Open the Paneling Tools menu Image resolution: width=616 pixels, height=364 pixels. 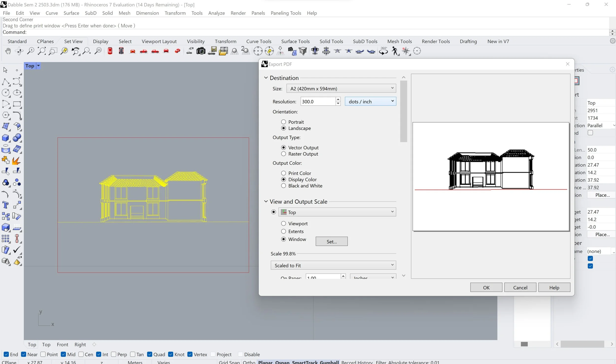tap(286, 13)
